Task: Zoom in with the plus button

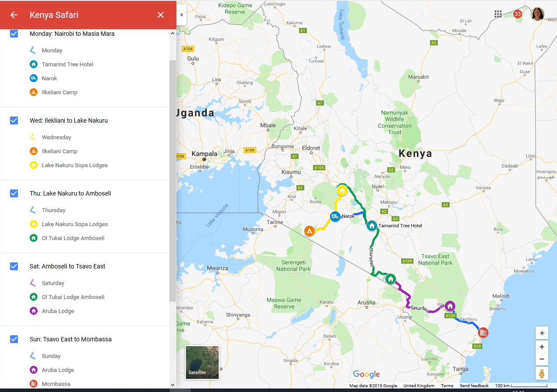Action: tap(542, 347)
